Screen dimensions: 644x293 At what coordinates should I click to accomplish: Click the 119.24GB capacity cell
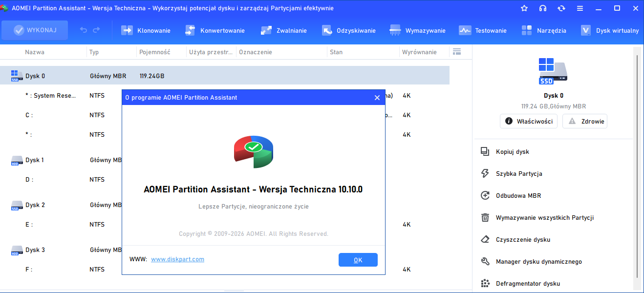pyautogui.click(x=152, y=76)
